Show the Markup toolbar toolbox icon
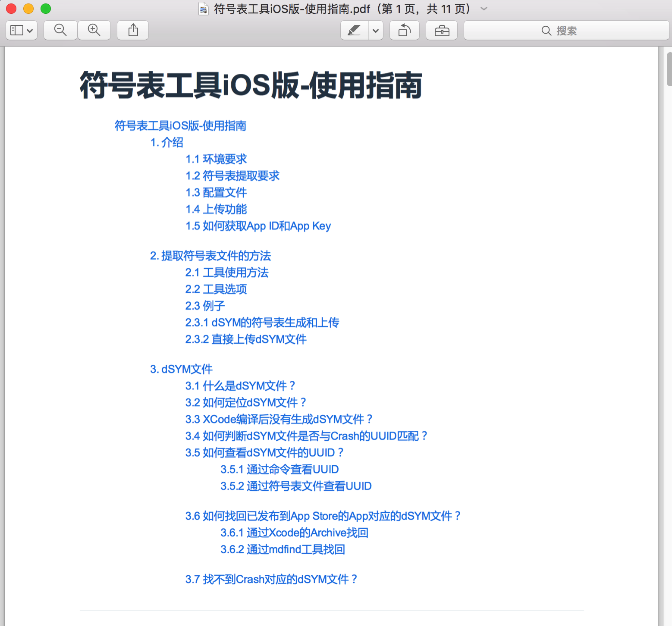 pos(442,30)
